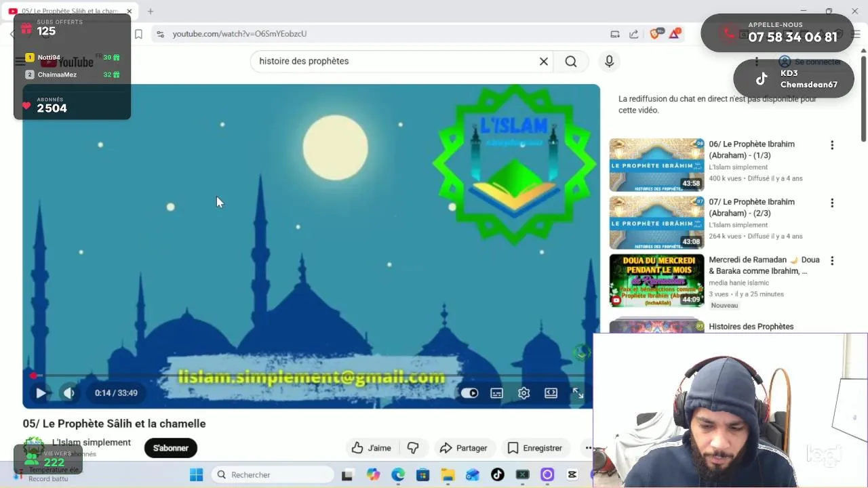Open thumbnail of 06/ Le Prophète Ibrahim (1/3)
Image resolution: width=868 pixels, height=488 pixels.
point(656,165)
